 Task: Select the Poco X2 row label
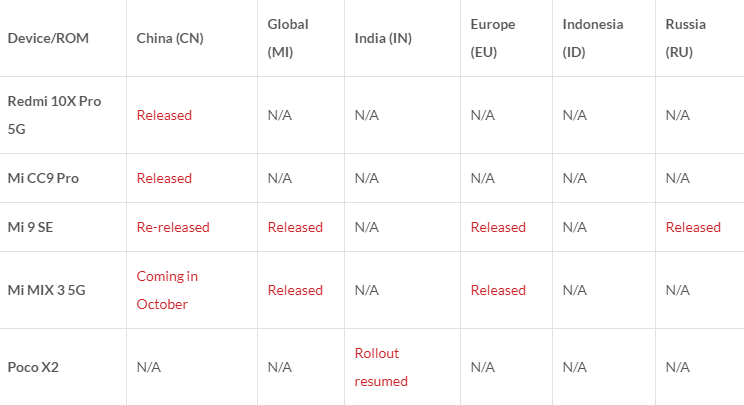click(x=33, y=367)
